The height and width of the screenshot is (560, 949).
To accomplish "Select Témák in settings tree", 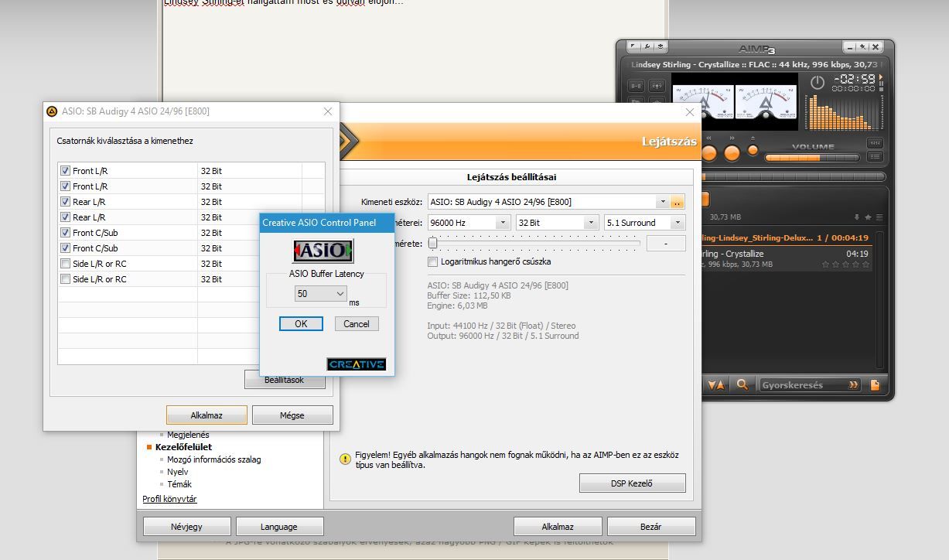I will click(179, 484).
